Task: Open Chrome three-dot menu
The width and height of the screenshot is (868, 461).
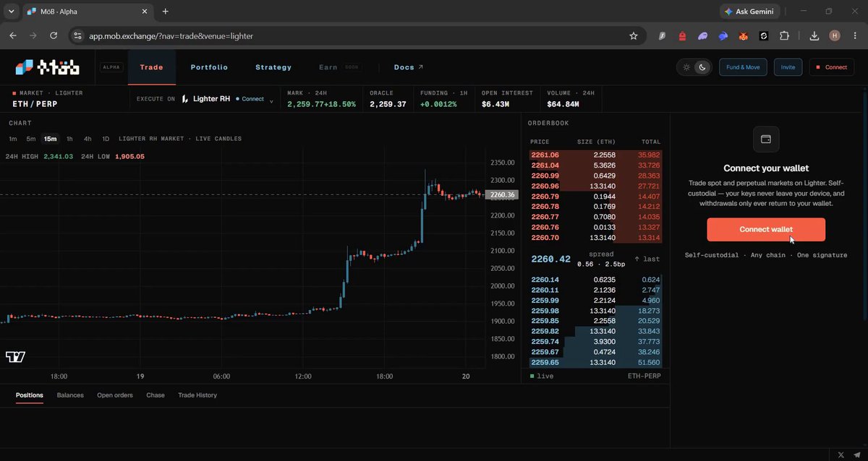Action: click(855, 35)
